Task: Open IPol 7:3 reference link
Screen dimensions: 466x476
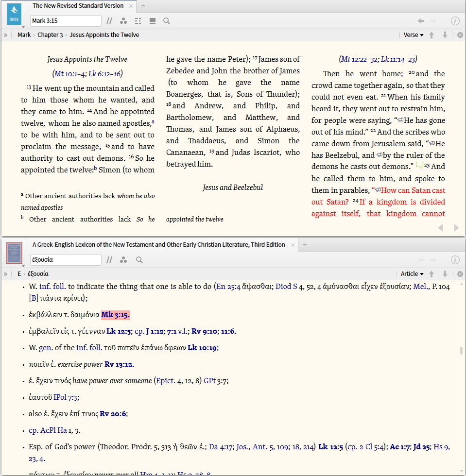Action: click(x=65, y=397)
